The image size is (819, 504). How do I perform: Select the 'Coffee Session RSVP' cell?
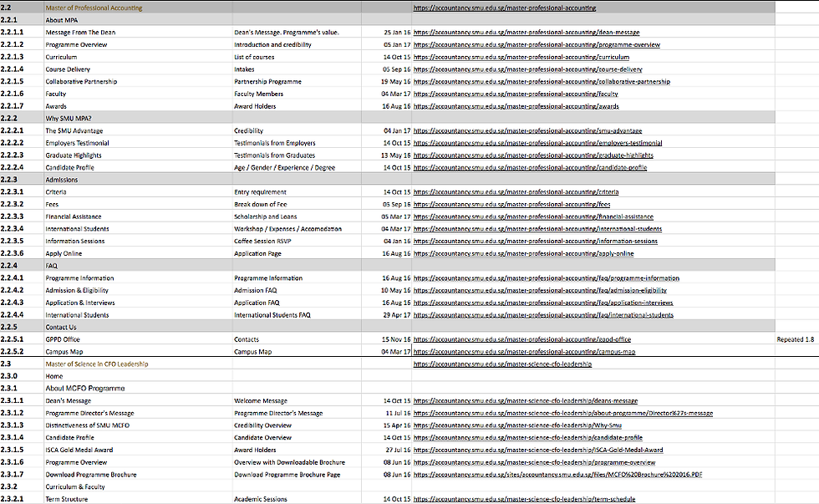coord(297,242)
